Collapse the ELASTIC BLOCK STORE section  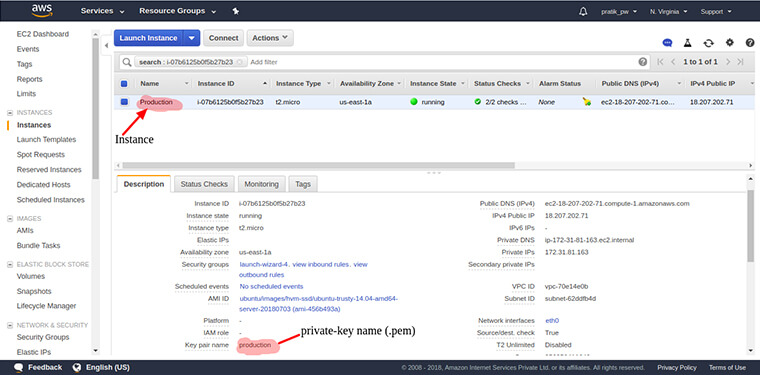tap(10, 265)
